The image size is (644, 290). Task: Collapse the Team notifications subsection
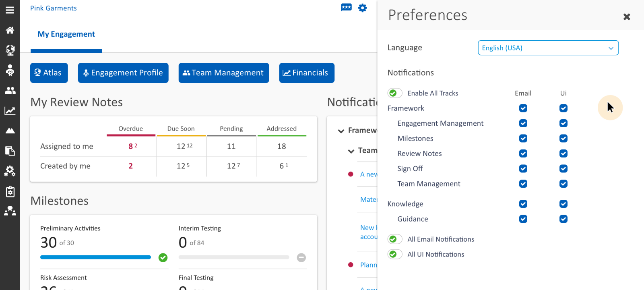click(x=351, y=151)
